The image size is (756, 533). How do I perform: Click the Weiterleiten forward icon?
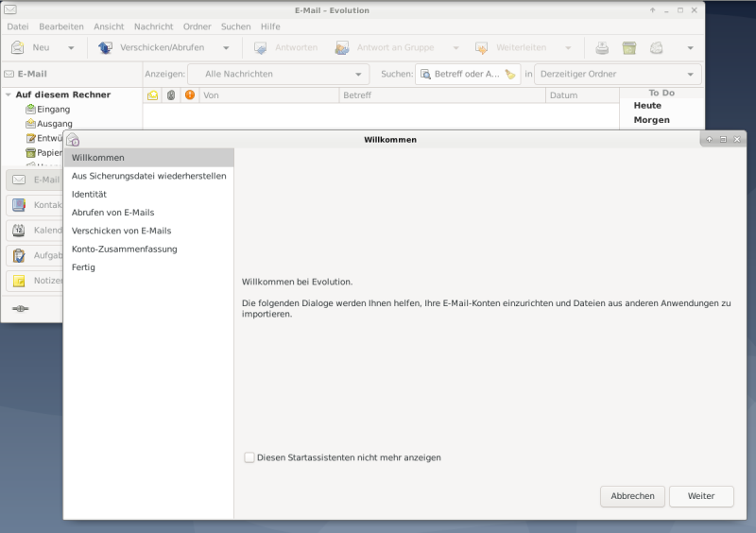point(481,47)
